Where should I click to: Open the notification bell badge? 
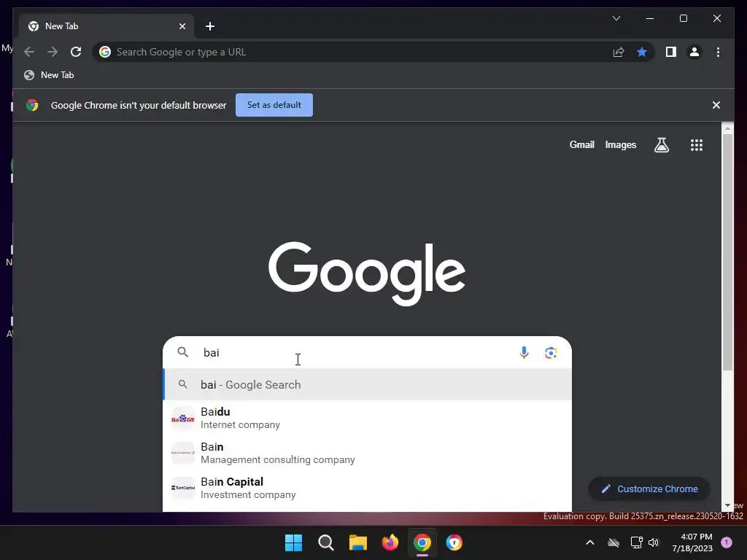[x=727, y=542]
